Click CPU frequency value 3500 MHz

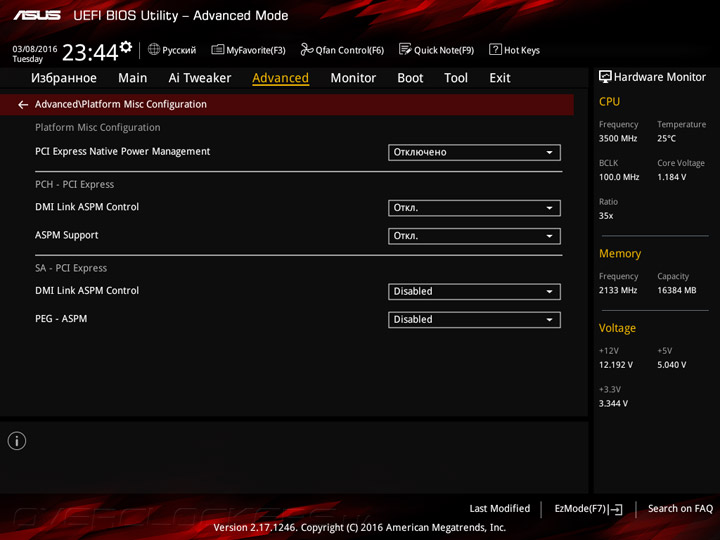pos(618,138)
